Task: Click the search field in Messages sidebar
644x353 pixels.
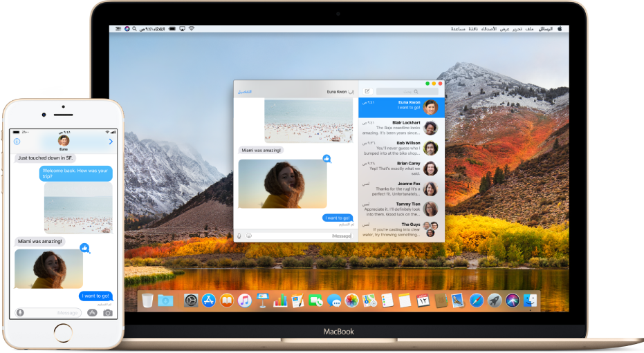Action: 407,91
